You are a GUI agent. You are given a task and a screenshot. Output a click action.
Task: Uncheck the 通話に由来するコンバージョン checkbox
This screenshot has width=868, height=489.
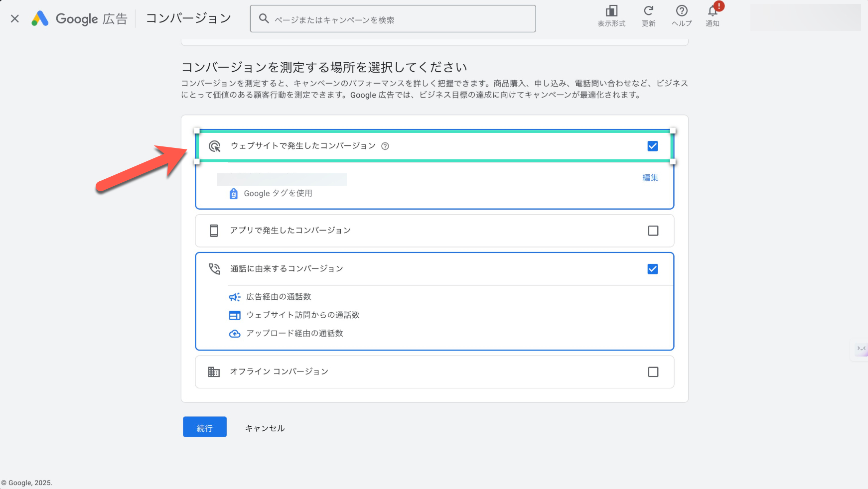(653, 269)
